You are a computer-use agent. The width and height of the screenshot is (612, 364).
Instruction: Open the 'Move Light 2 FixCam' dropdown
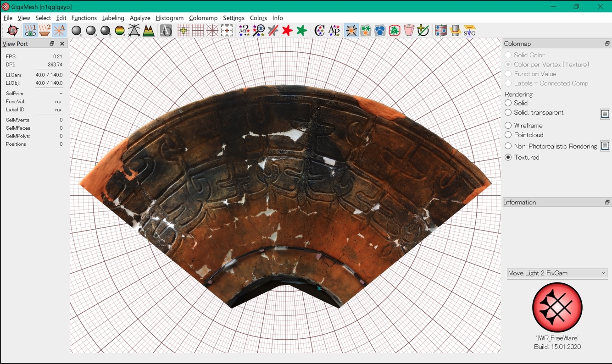(x=557, y=273)
